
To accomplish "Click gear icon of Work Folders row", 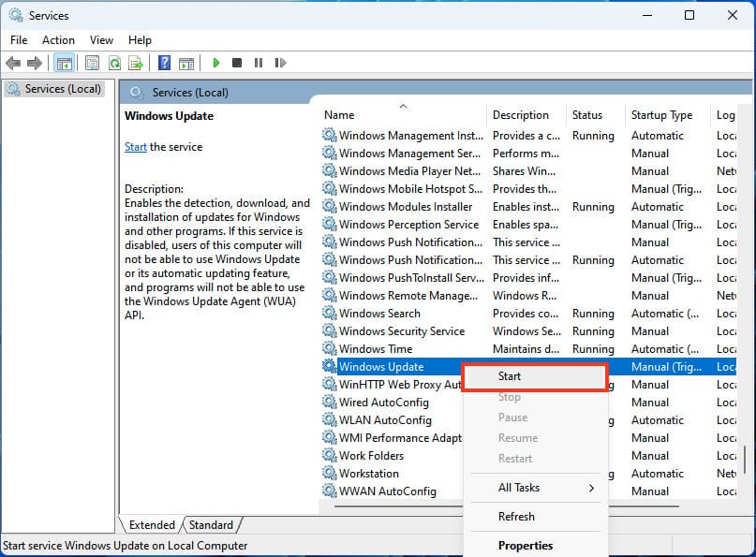I will (x=330, y=455).
